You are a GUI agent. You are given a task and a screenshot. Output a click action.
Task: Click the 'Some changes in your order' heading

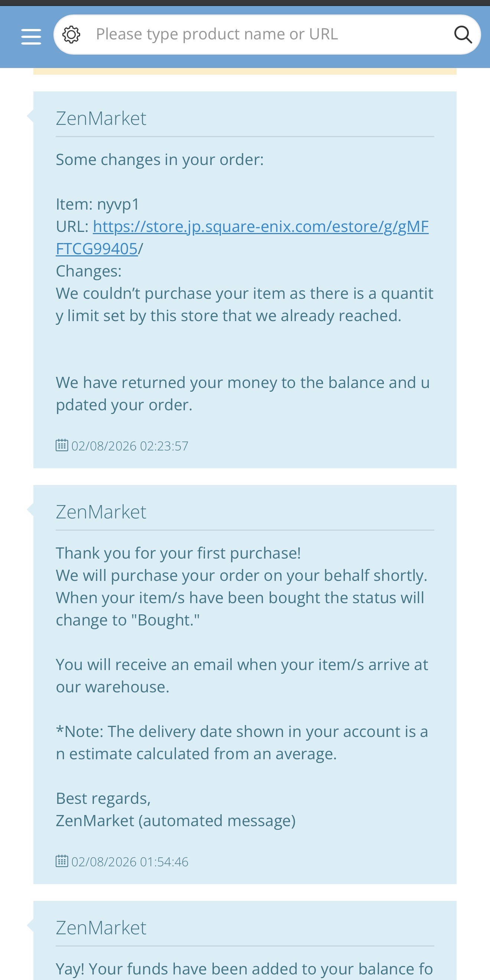(x=160, y=160)
